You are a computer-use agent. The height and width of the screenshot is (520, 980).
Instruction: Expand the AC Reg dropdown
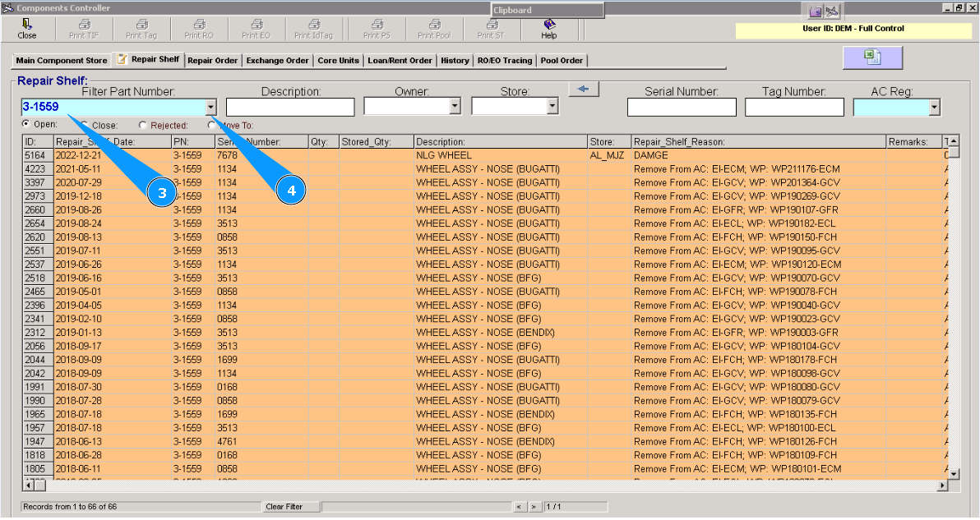[934, 108]
